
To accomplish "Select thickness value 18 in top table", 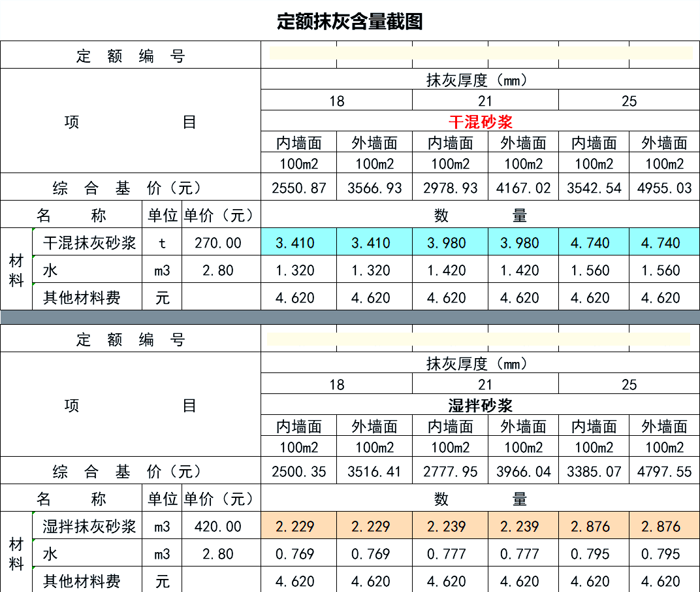I will [336, 101].
